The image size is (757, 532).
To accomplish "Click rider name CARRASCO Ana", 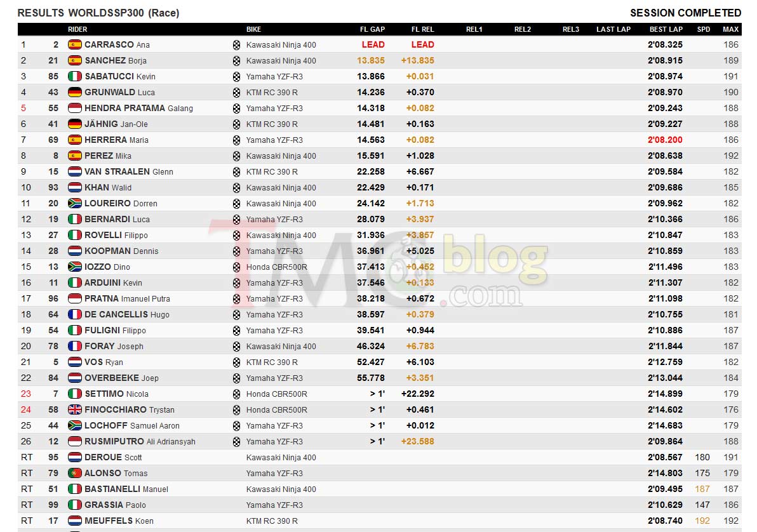I will click(x=117, y=45).
